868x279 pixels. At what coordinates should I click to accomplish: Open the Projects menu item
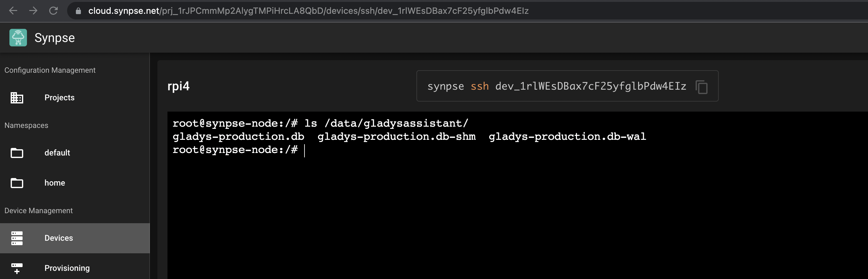[59, 98]
